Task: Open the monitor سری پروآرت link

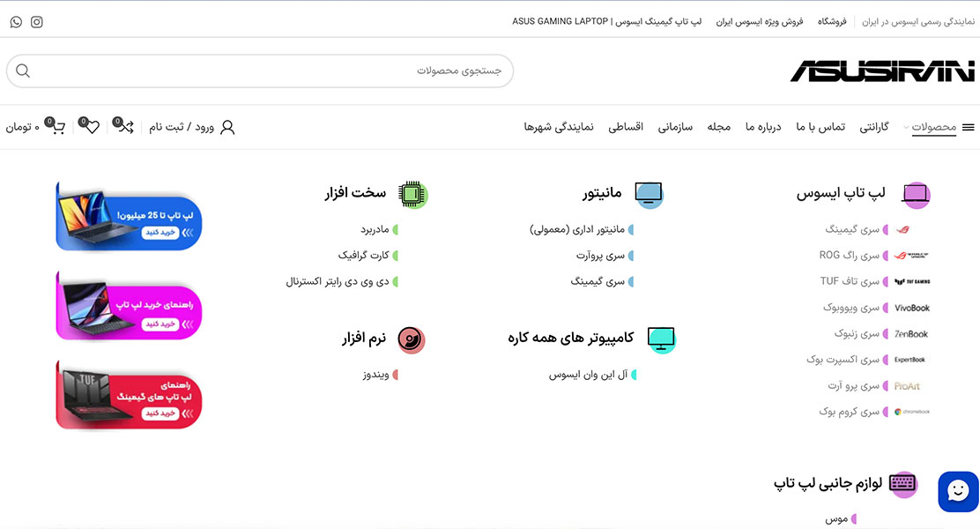Action: (601, 255)
